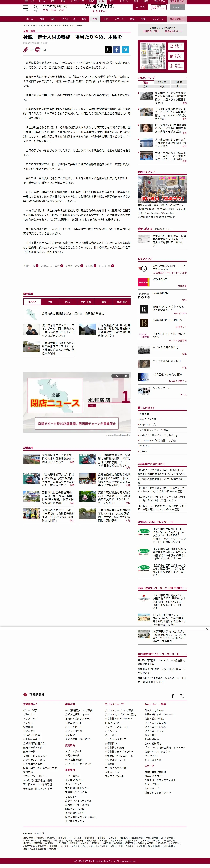Open 人気ランキング section chevron
The image size is (210, 868).
186,78
